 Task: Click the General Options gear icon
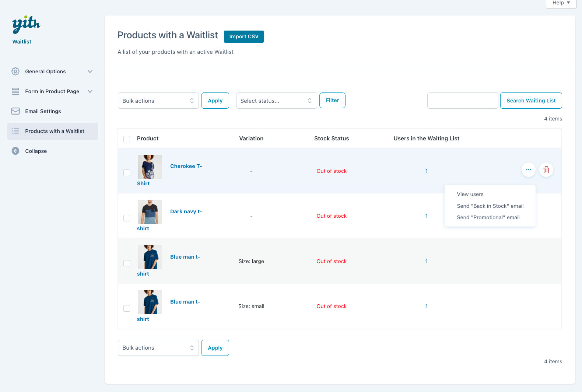(15, 71)
